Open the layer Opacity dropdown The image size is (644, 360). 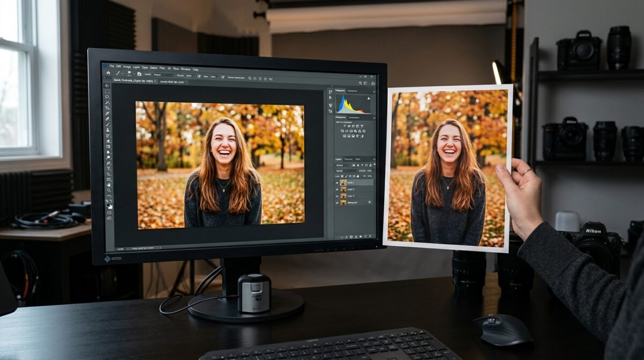tap(370, 170)
